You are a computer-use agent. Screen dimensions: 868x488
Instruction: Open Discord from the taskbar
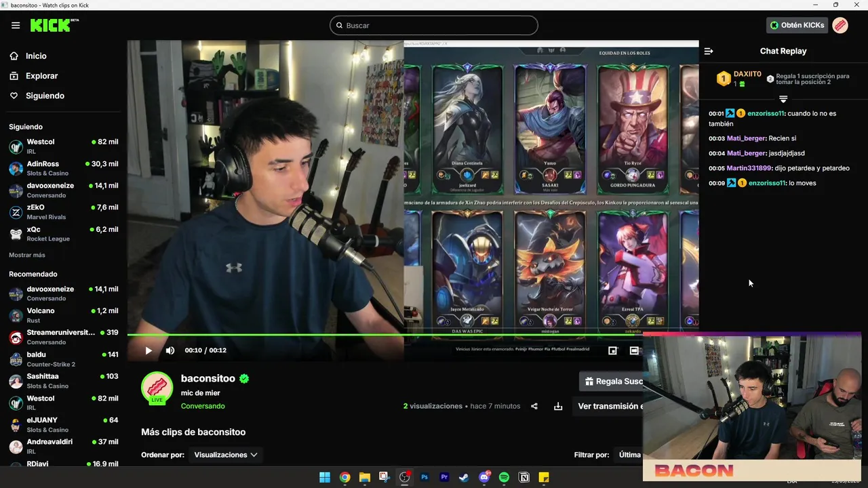484,477
